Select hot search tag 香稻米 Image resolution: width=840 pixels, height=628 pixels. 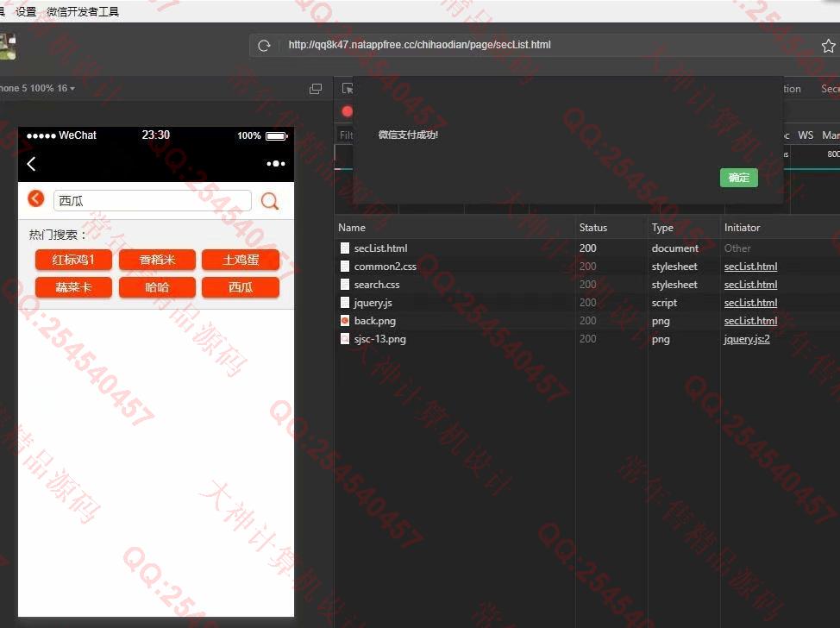(x=157, y=260)
